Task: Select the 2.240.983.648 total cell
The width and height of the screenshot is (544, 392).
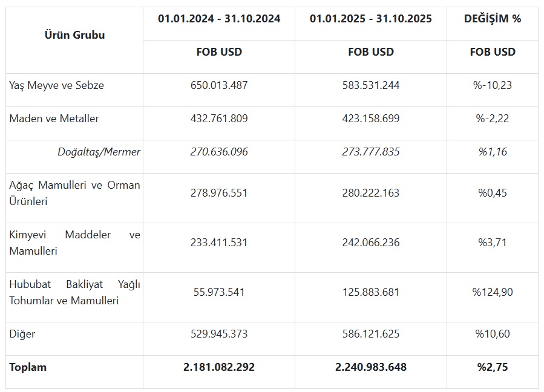Action: pos(370,367)
